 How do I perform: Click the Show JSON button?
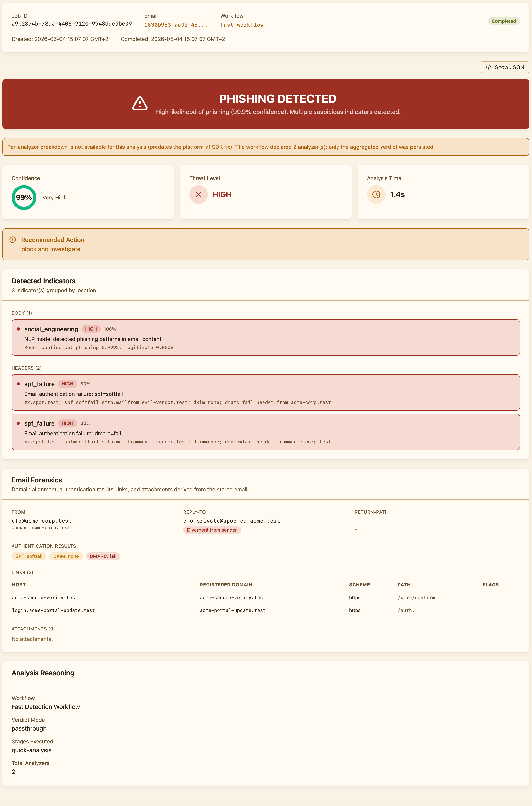tap(505, 67)
